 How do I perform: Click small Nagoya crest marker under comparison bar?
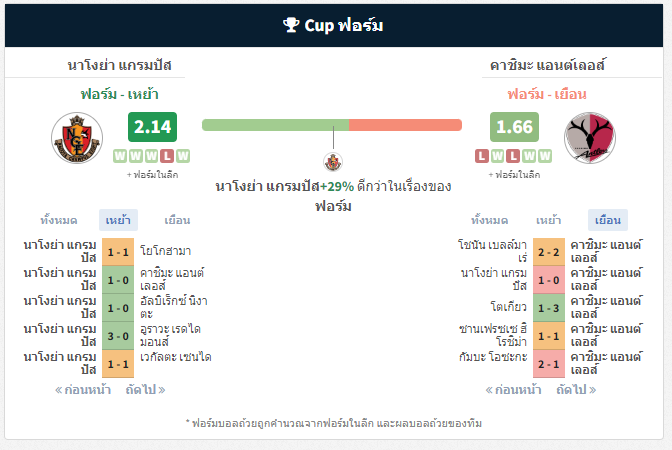(x=333, y=162)
